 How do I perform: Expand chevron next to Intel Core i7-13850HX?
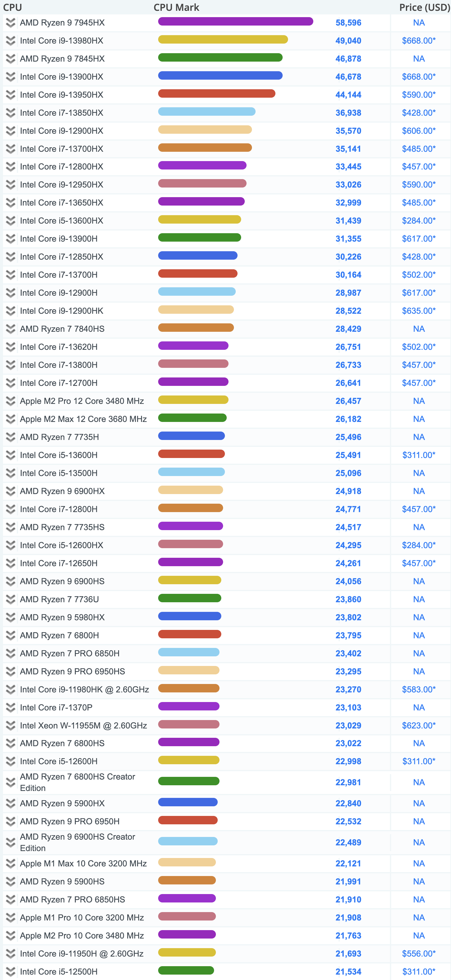click(x=11, y=113)
